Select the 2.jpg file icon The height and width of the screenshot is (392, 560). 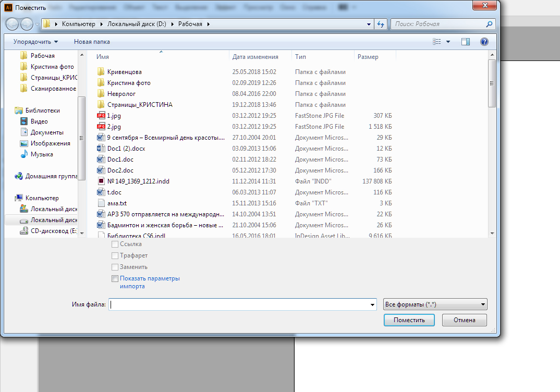point(101,126)
